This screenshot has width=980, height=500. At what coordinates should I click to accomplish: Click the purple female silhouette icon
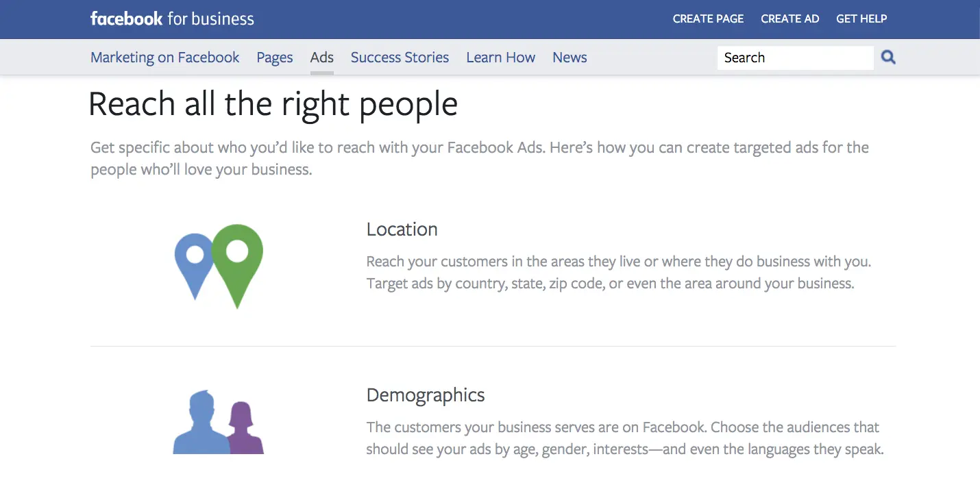(x=243, y=428)
